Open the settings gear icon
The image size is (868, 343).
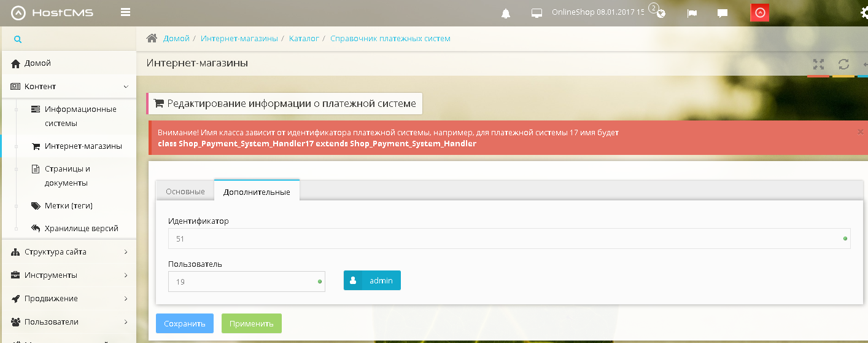tap(863, 13)
